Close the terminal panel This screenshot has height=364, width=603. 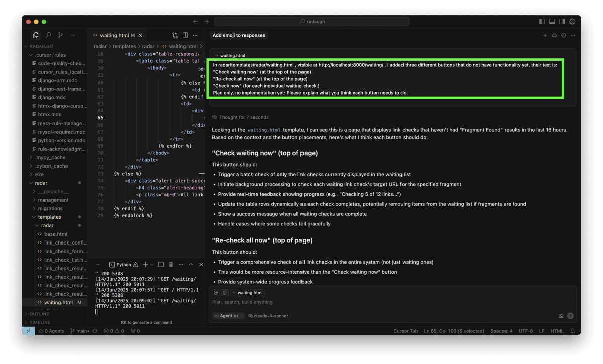click(201, 264)
